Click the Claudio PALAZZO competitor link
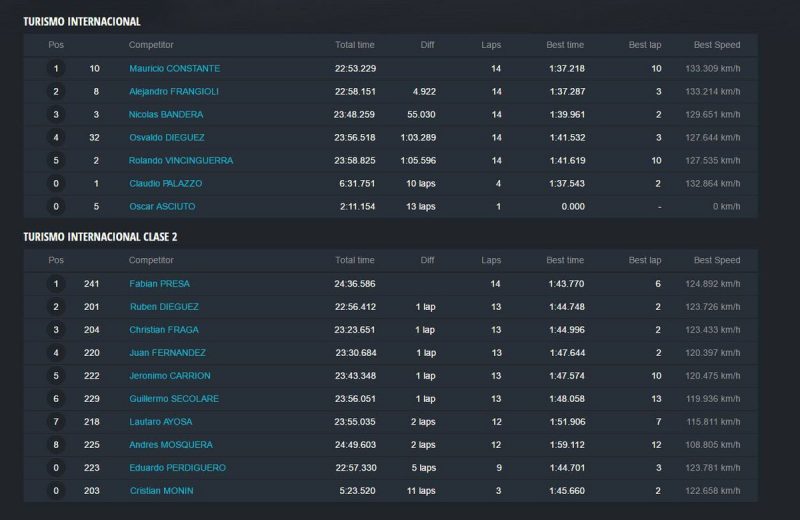800x520 pixels. click(166, 184)
